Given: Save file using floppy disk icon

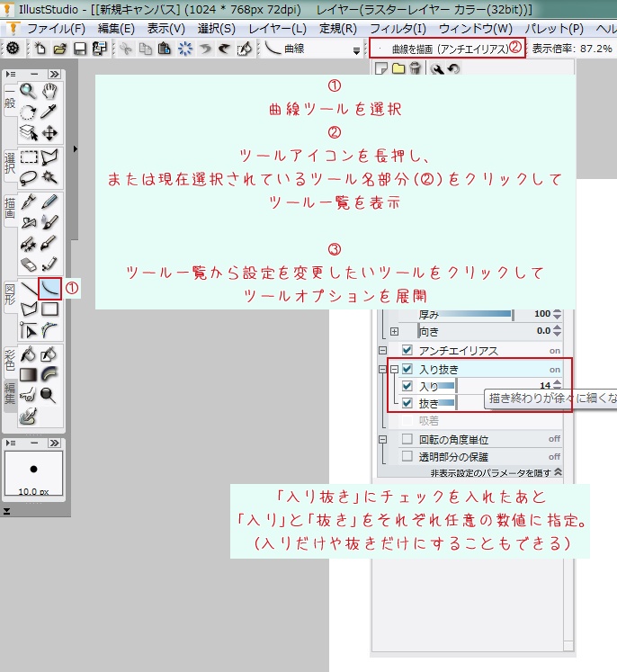Looking at the screenshot, I should (x=80, y=49).
